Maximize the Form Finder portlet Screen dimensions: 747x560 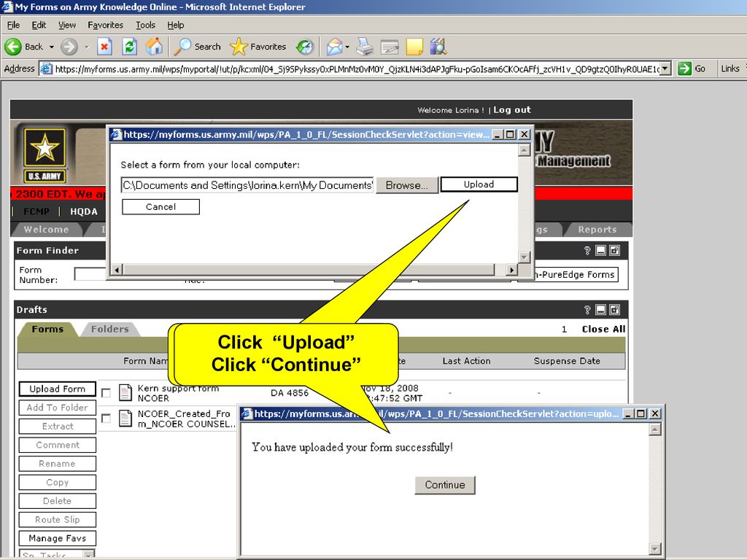click(614, 251)
